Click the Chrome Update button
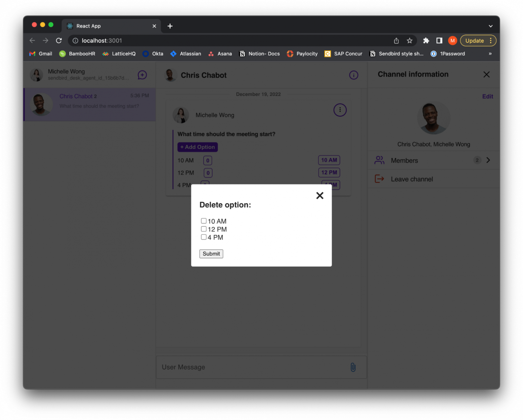The width and height of the screenshot is (523, 420). point(478,41)
